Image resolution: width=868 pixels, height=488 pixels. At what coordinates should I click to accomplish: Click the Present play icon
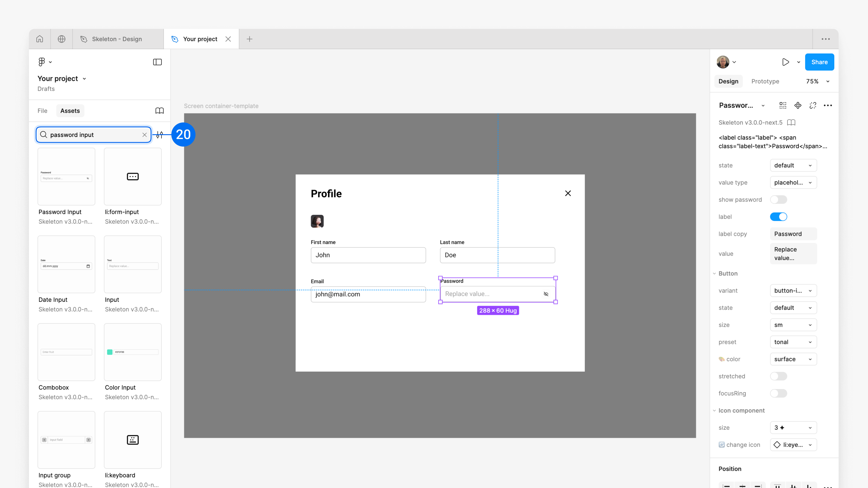click(x=785, y=62)
